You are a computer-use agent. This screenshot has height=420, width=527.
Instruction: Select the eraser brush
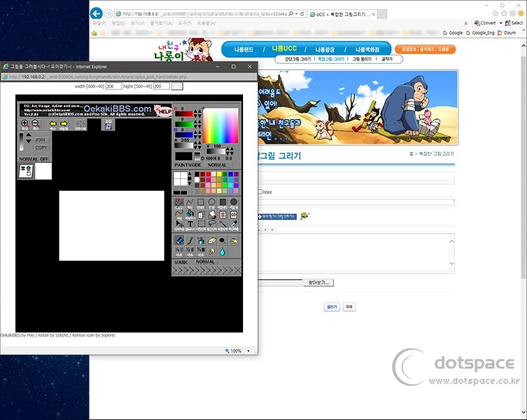click(x=211, y=241)
